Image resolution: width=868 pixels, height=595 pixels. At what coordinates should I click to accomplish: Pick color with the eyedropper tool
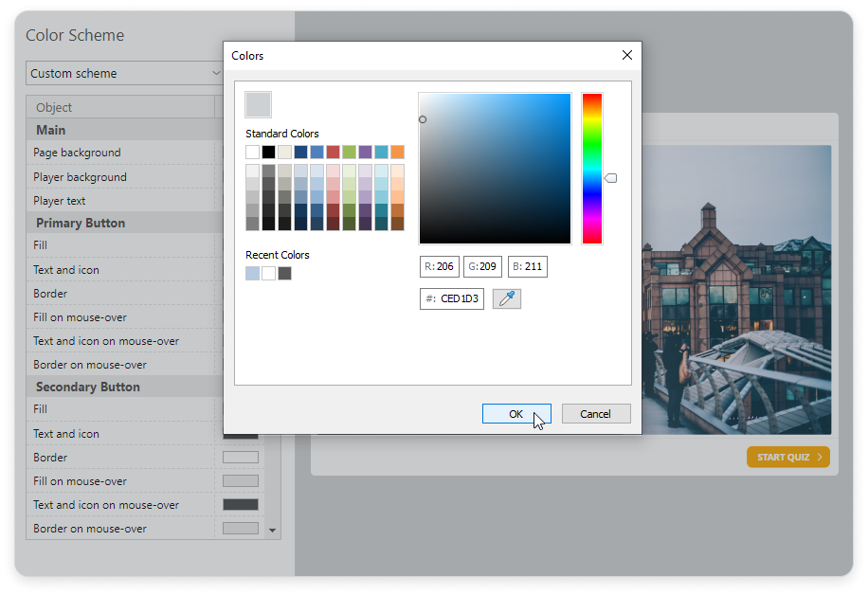[507, 298]
